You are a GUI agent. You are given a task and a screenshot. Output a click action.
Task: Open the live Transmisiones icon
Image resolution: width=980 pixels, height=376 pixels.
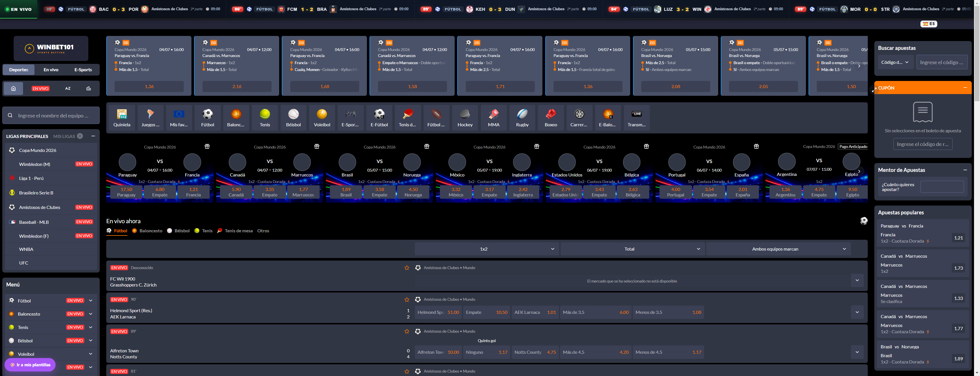point(636,118)
